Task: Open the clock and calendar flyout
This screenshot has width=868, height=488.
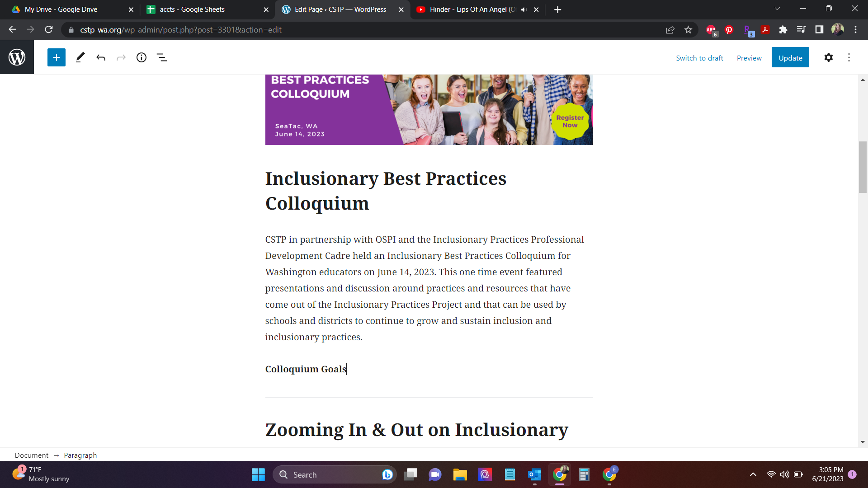Action: tap(827, 474)
